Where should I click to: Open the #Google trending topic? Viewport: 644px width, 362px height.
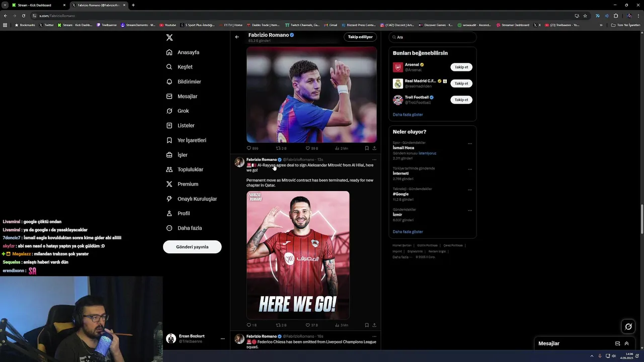(x=400, y=194)
